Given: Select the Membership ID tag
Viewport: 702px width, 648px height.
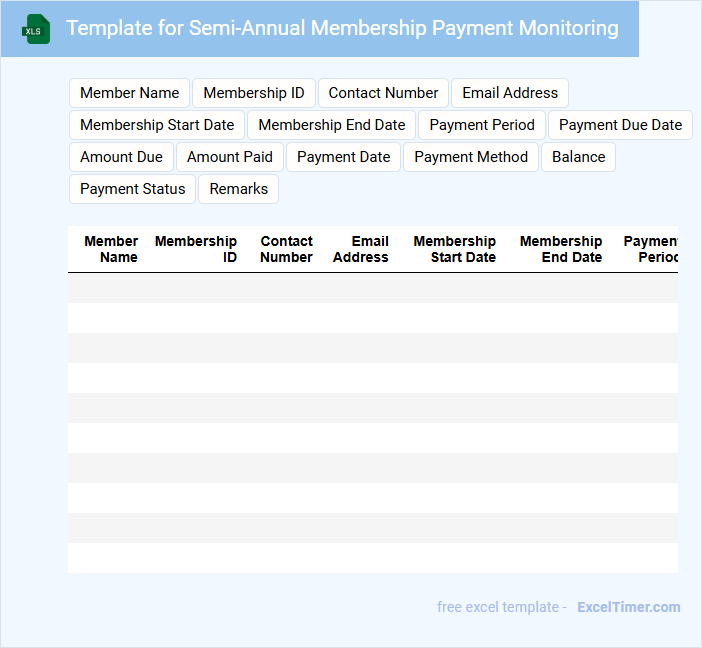Looking at the screenshot, I should coord(254,93).
